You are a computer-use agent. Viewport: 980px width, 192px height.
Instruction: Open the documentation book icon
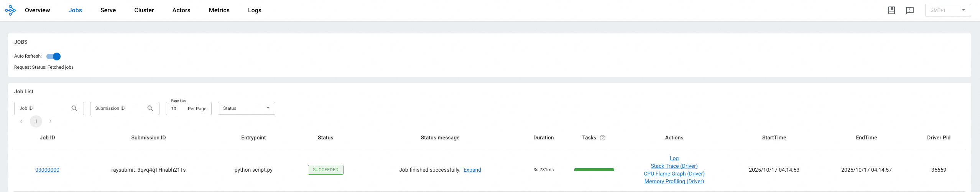click(891, 10)
